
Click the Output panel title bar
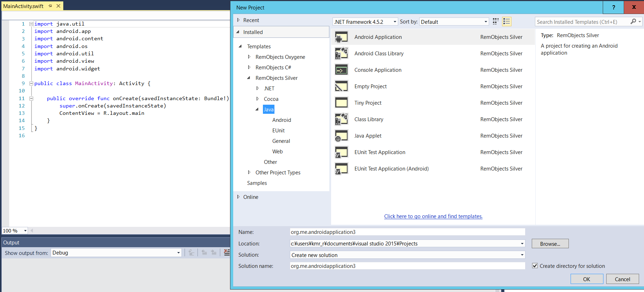tap(116, 242)
